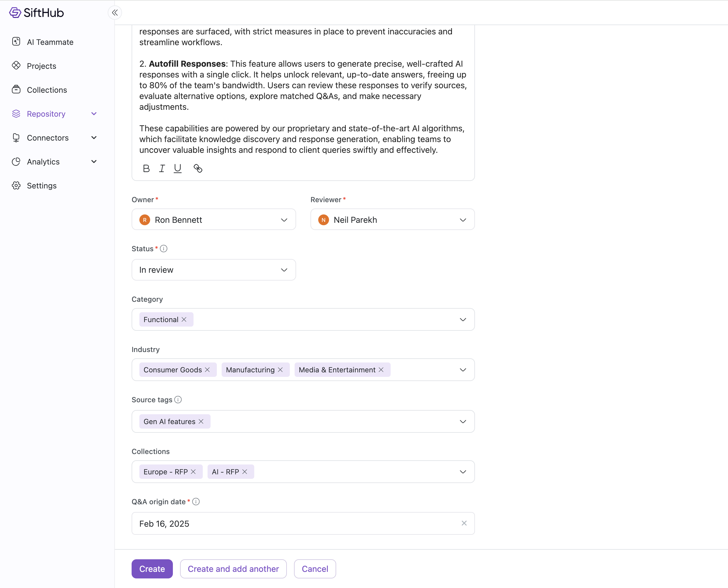Image resolution: width=728 pixels, height=588 pixels.
Task: Click Q&A origin date info icon
Action: pos(196,502)
